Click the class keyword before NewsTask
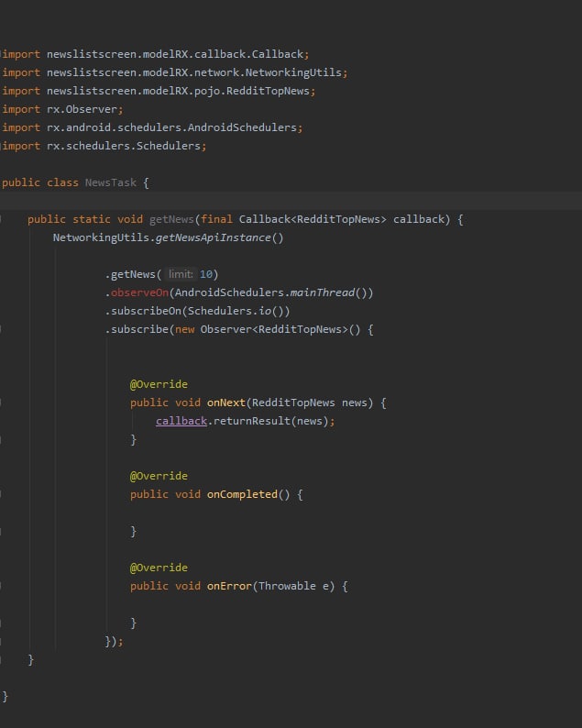This screenshot has height=728, width=582. click(62, 182)
